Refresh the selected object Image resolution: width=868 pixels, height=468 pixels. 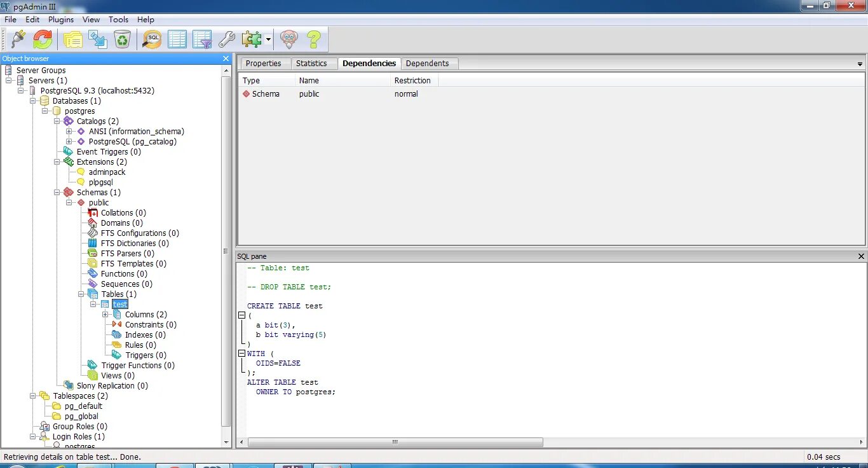click(x=43, y=39)
